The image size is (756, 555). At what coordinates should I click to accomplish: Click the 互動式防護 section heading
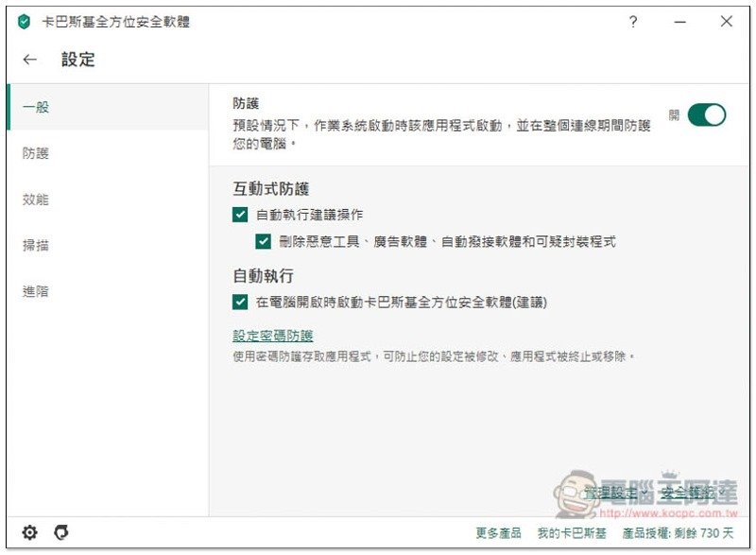(x=271, y=188)
